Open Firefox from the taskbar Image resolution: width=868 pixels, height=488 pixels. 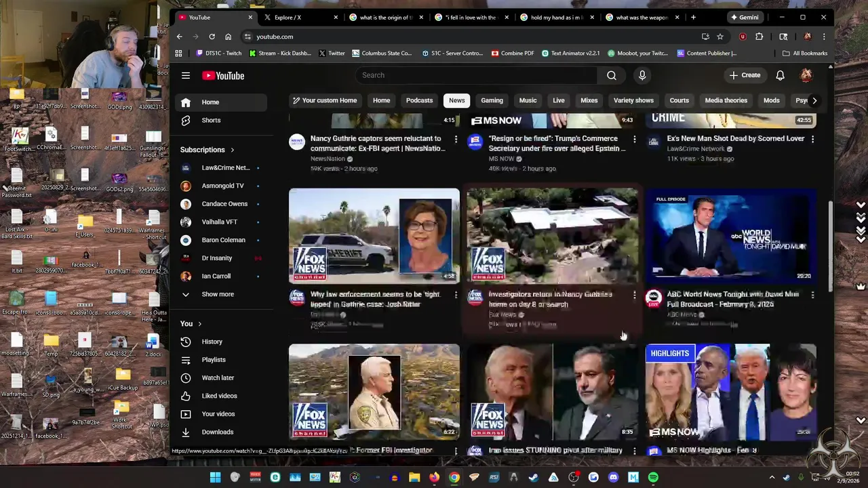click(x=434, y=477)
